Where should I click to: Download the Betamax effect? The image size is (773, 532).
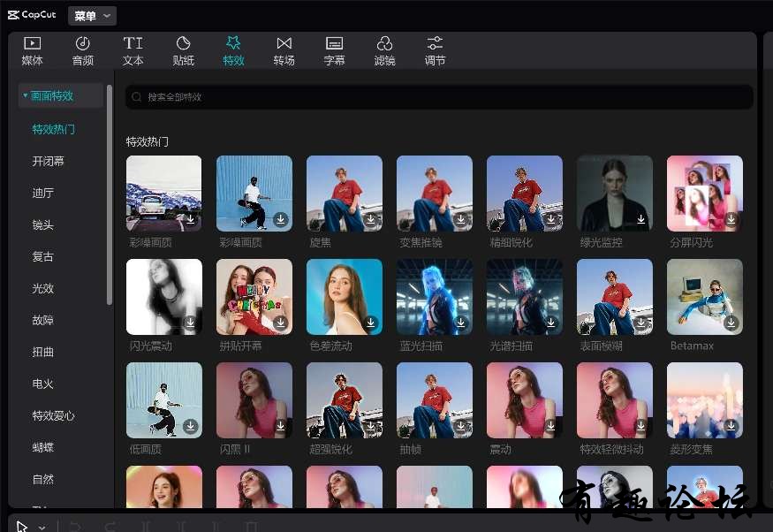(731, 323)
